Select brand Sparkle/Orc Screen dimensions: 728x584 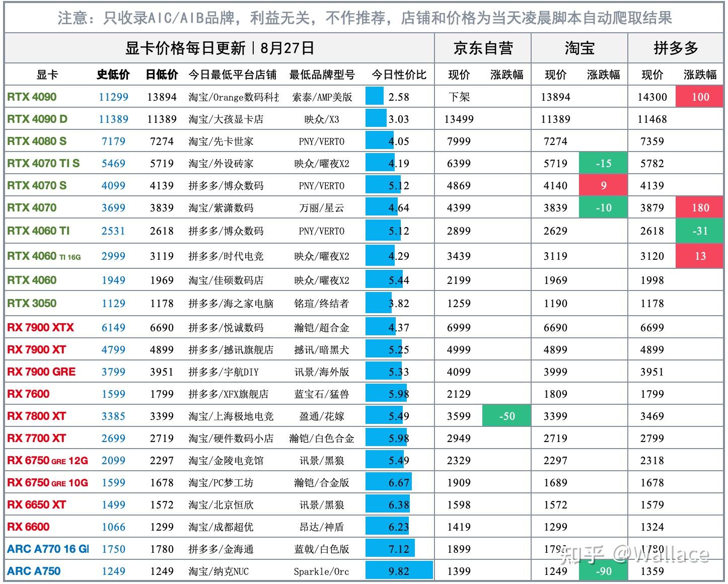tap(322, 571)
